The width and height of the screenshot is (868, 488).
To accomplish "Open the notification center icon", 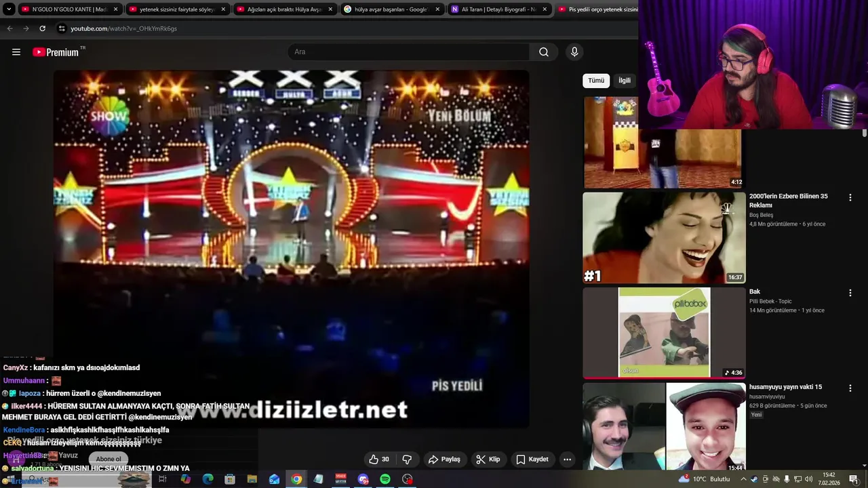I will coord(854,479).
